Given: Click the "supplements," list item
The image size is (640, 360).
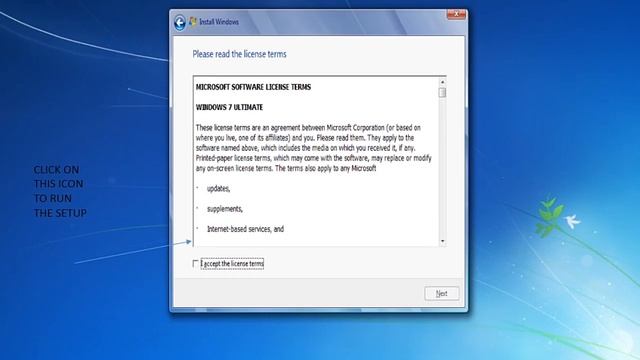Looking at the screenshot, I should click(225, 209).
